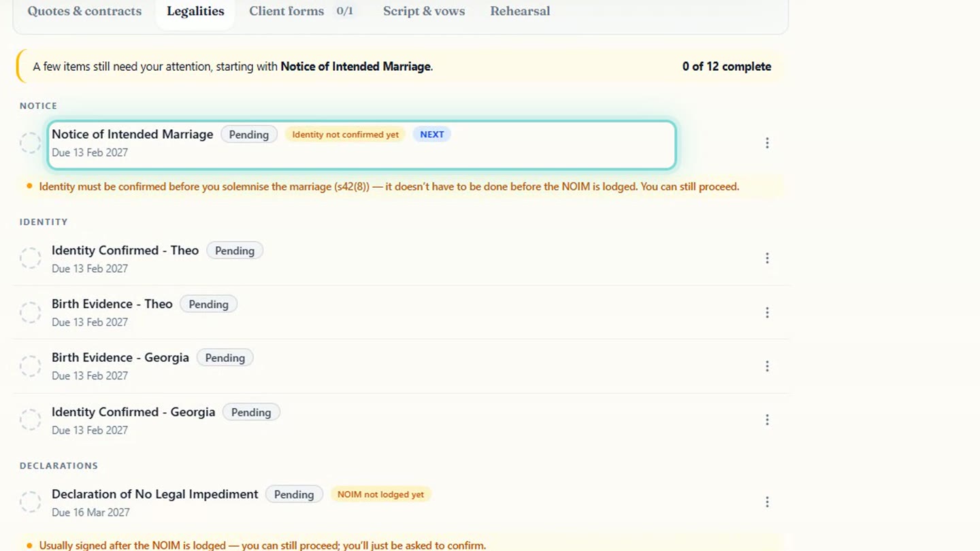Open more options for Declaration of No Legal Impediment
This screenshot has width=980, height=551.
point(767,502)
